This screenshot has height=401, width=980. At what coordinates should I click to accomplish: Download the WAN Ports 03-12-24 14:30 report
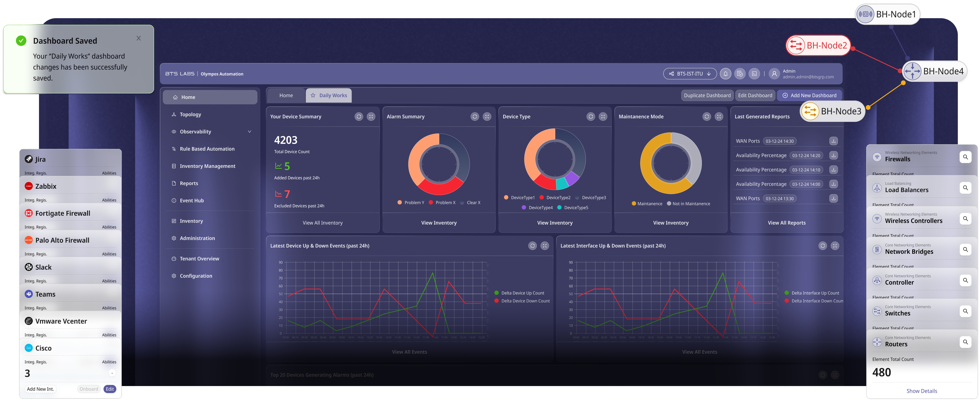pos(833,141)
